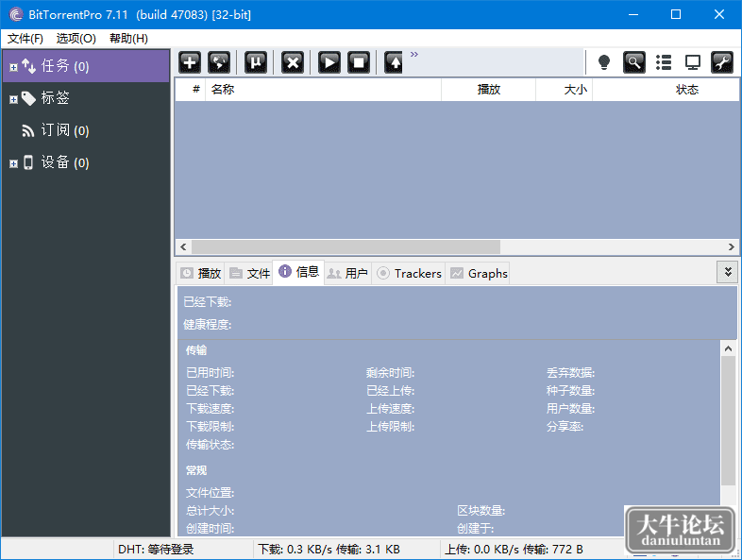Click the info panel vertical scrollbar thumb
Viewport: 742px width, 560px height.
[x=728, y=421]
